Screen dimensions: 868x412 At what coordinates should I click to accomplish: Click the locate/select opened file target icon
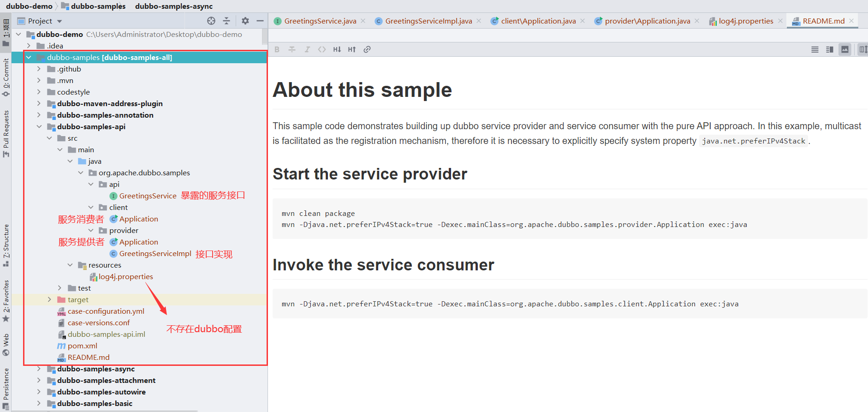211,21
